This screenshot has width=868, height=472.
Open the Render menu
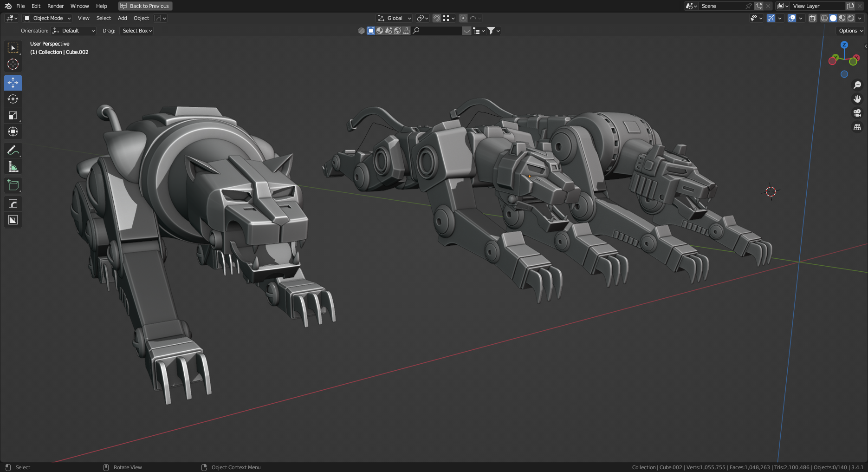tap(55, 6)
